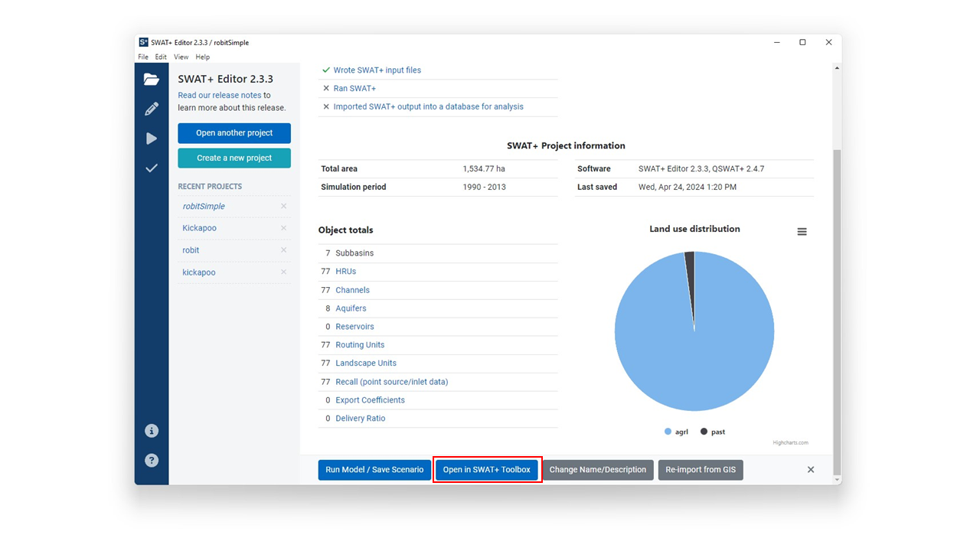Click the scrollbar down arrow
This screenshot has height=551, width=980.
pyautogui.click(x=836, y=480)
